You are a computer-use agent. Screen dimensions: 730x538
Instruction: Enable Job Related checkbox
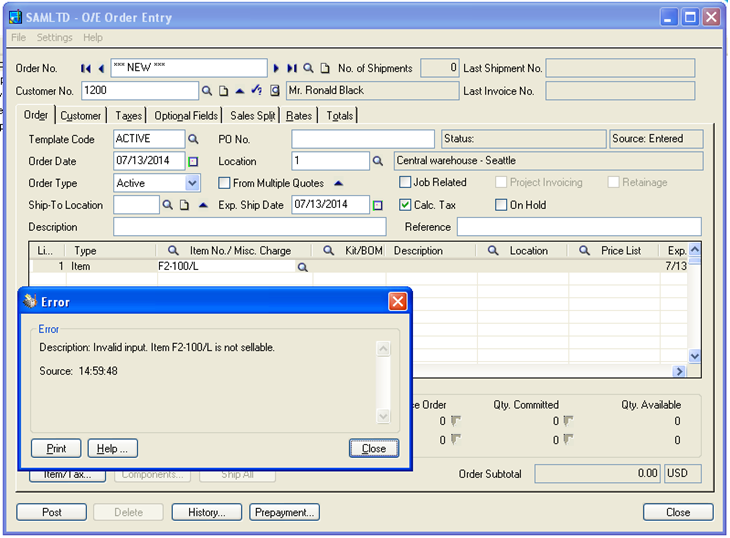405,182
